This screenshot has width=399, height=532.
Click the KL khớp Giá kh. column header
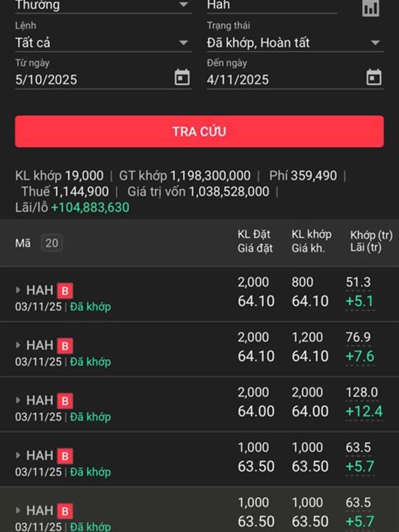311,243
